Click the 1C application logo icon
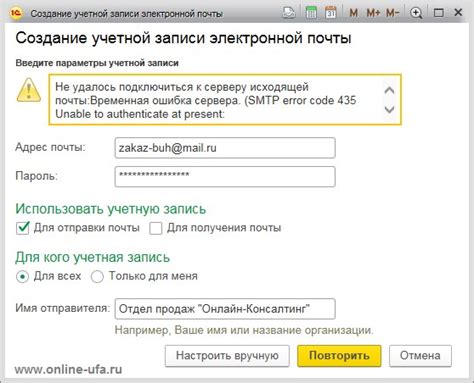The width and height of the screenshot is (474, 383). 16,13
